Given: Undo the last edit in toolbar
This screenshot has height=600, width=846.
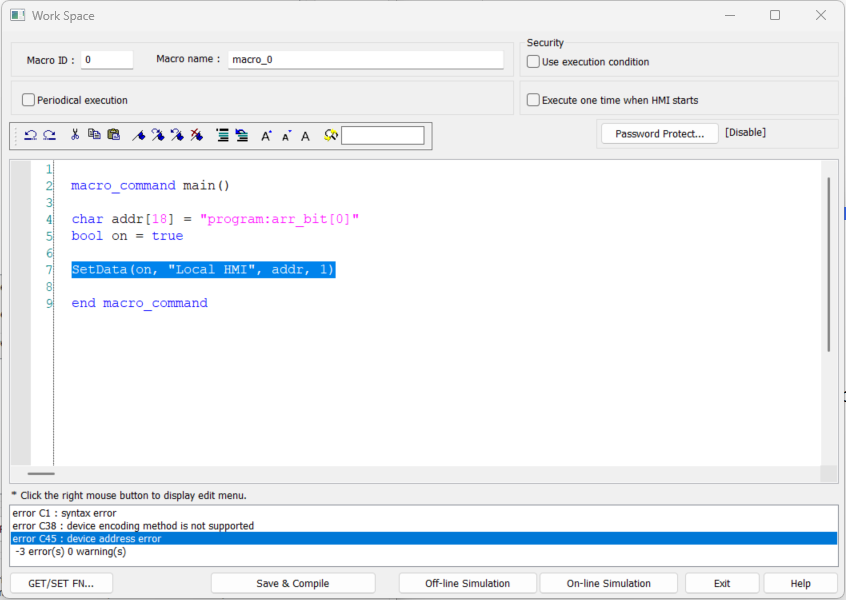Looking at the screenshot, I should pos(31,135).
